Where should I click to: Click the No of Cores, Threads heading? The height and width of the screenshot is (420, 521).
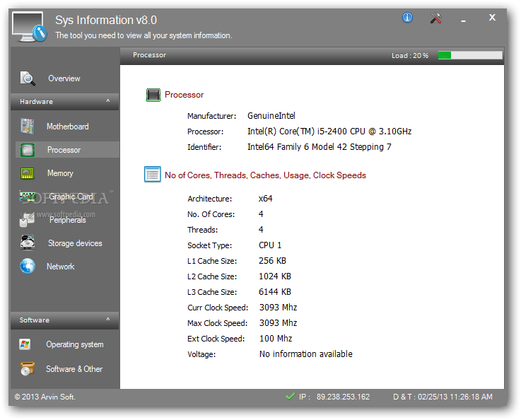pos(265,175)
